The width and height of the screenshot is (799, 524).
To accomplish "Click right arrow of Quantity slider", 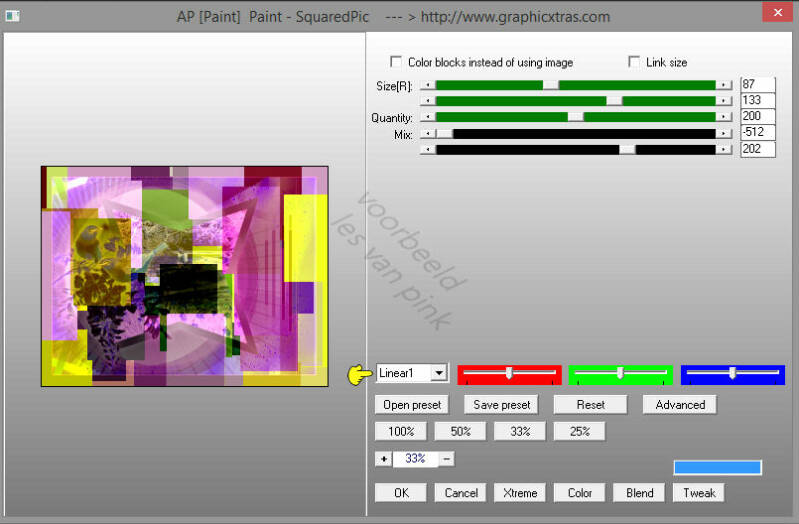I will click(x=724, y=117).
